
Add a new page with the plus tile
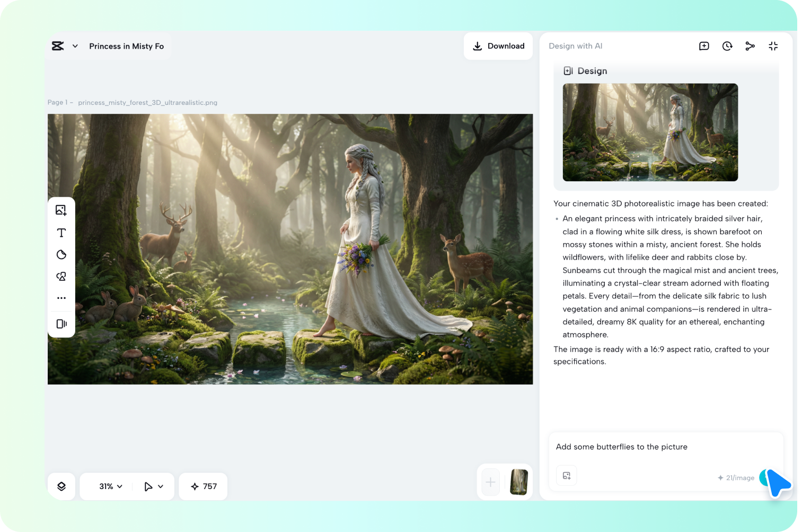[490, 482]
